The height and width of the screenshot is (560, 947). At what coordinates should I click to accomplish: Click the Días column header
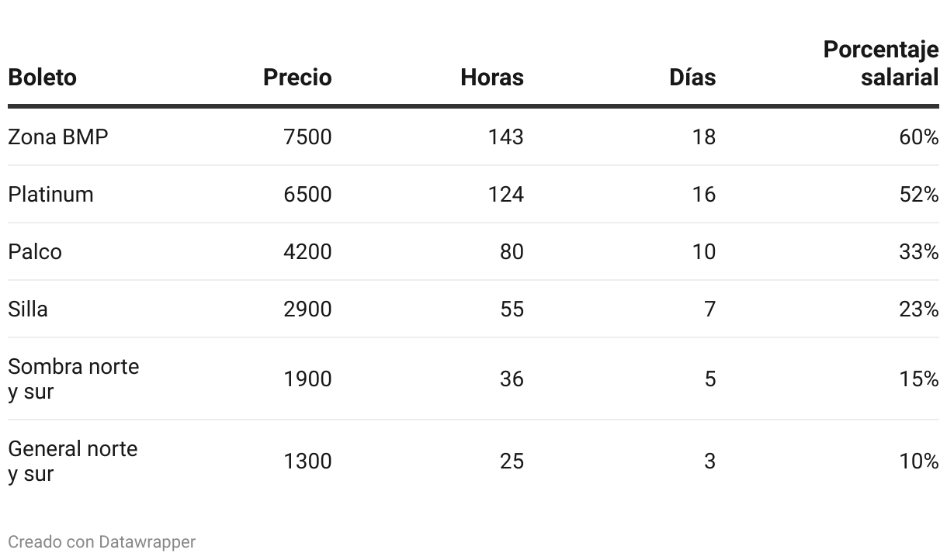click(692, 78)
